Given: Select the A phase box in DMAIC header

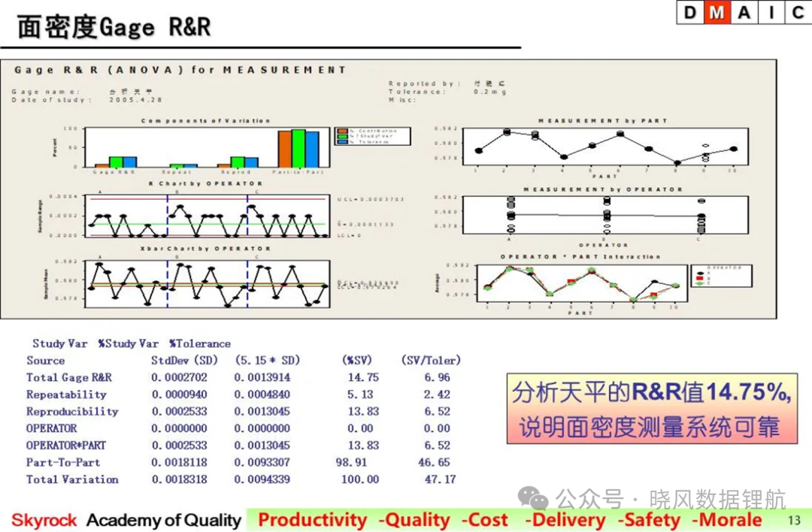Looking at the screenshot, I should coord(744,13).
